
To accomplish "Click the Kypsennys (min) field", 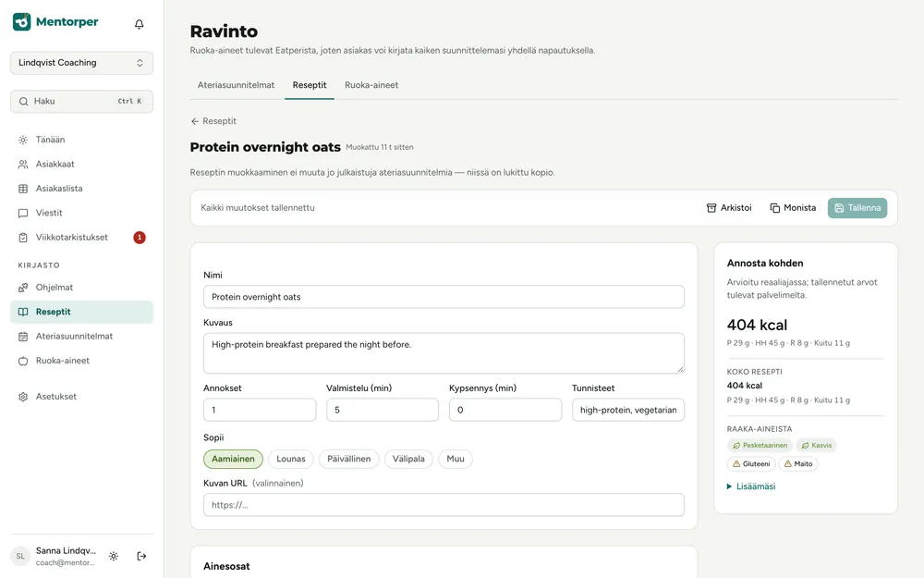I will [x=505, y=410].
